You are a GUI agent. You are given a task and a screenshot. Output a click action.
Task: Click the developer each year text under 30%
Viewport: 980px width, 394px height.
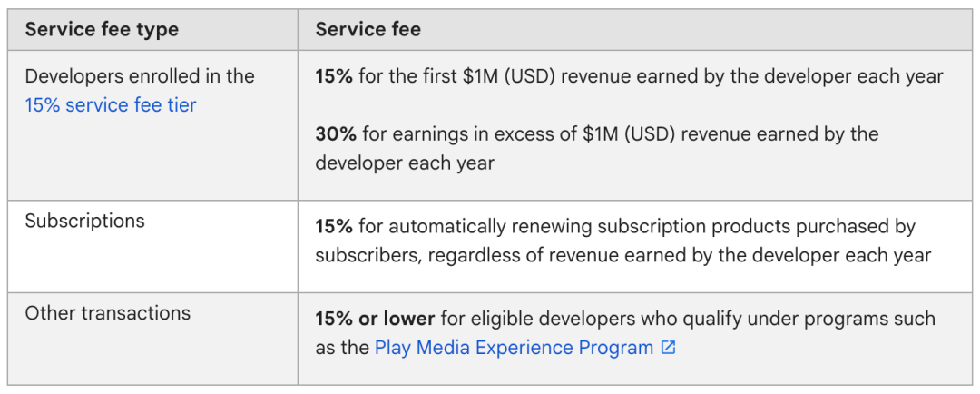point(405,163)
